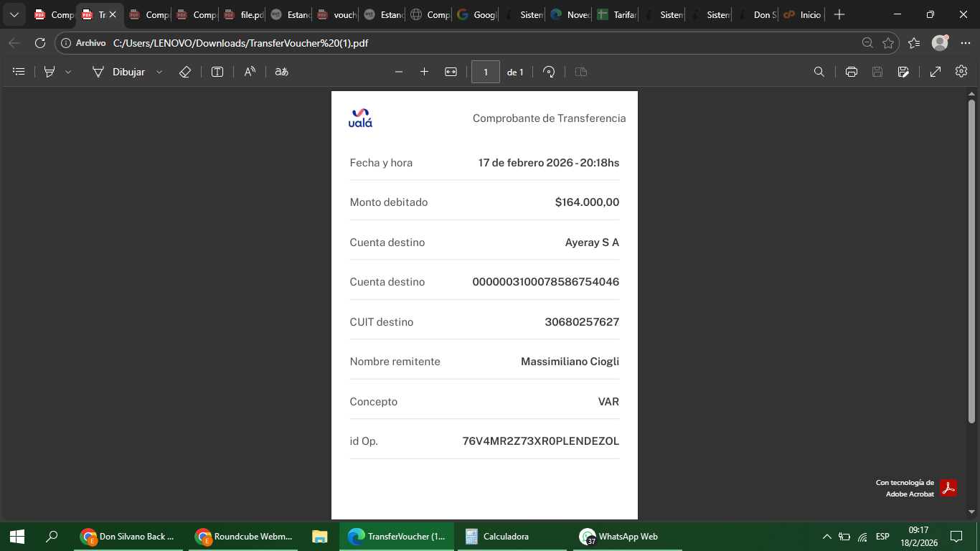Viewport: 980px width, 551px height.
Task: Open the table of contents sidebar
Action: pyautogui.click(x=19, y=72)
